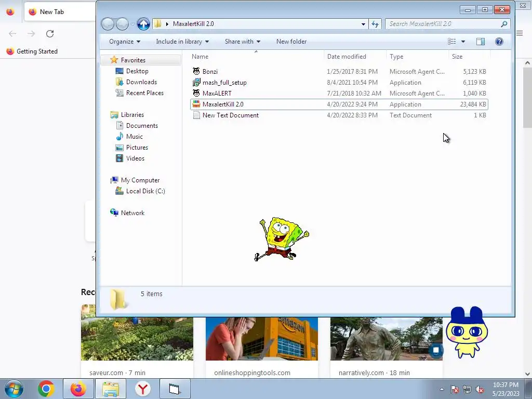This screenshot has height=399, width=532.
Task: Open the Windows Start menu orb
Action: click(x=14, y=389)
